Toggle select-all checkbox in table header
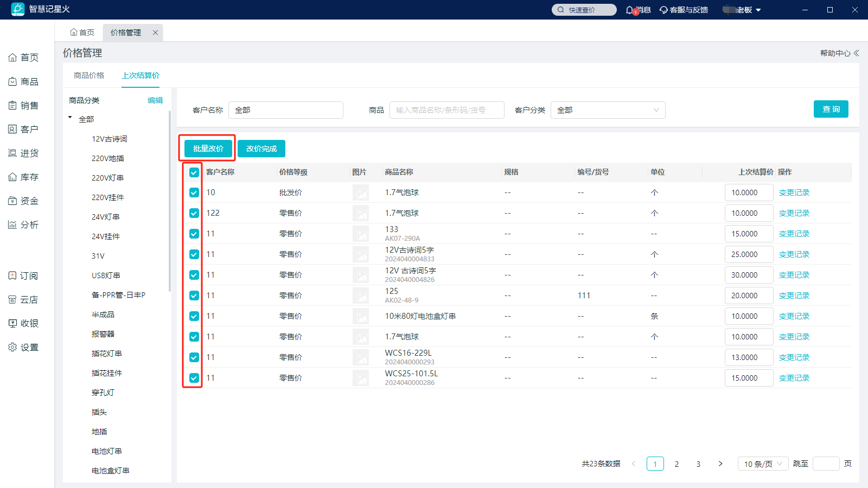Image resolution: width=868 pixels, height=488 pixels. point(194,172)
